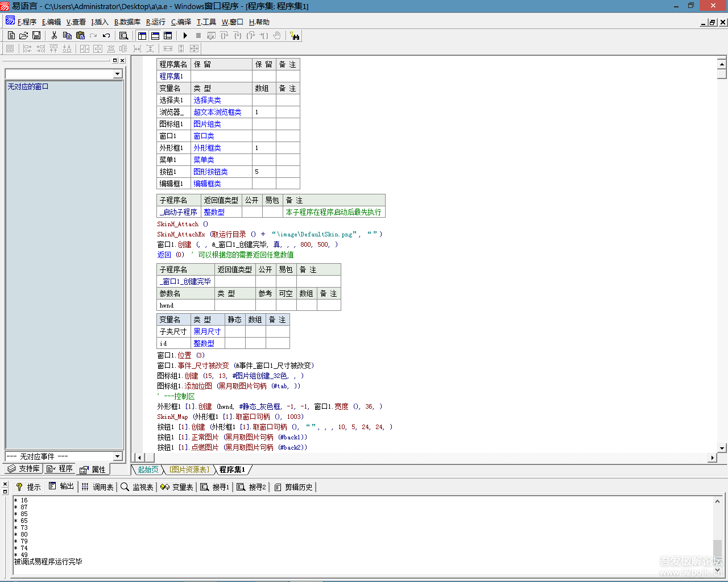Click the Save floppy disk icon
This screenshot has width=728, height=582.
point(36,35)
